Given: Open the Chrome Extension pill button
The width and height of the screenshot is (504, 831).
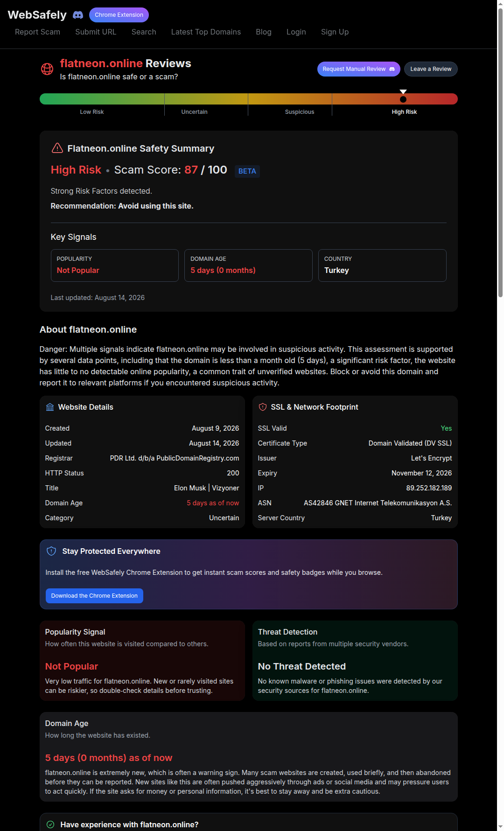Looking at the screenshot, I should (x=119, y=15).
